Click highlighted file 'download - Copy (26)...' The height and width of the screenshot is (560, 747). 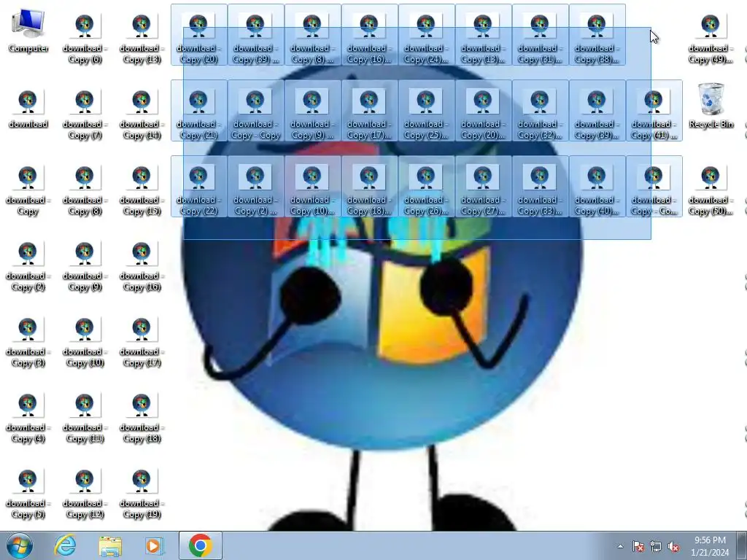point(426,186)
